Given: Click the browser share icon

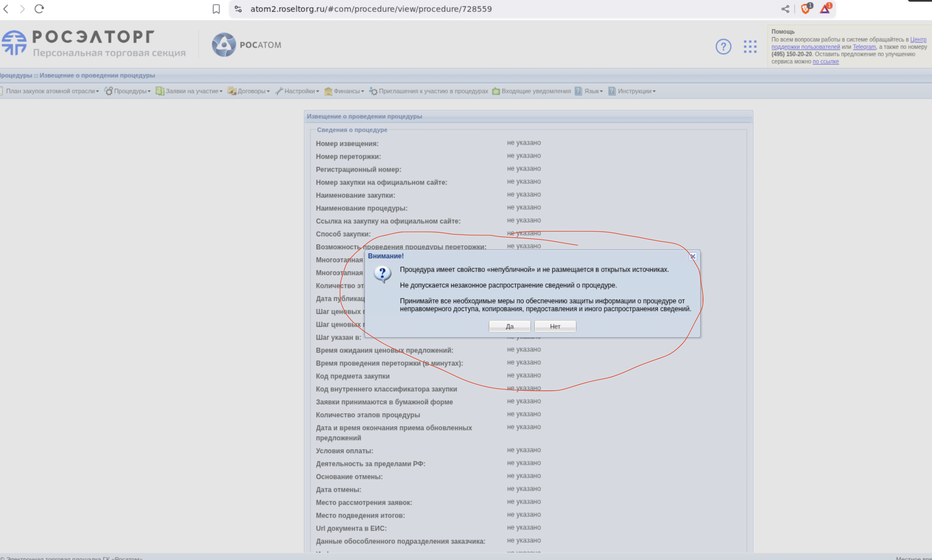Looking at the screenshot, I should [x=785, y=9].
